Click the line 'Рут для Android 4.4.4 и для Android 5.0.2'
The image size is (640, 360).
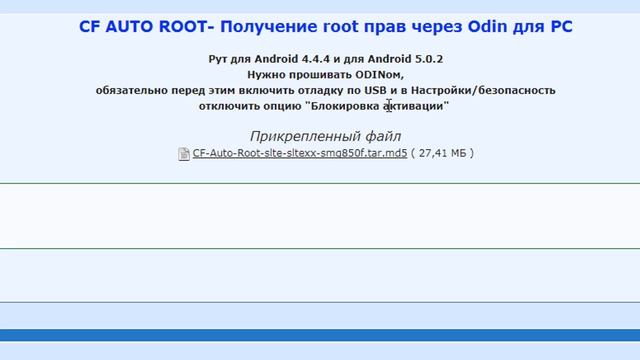click(326, 59)
